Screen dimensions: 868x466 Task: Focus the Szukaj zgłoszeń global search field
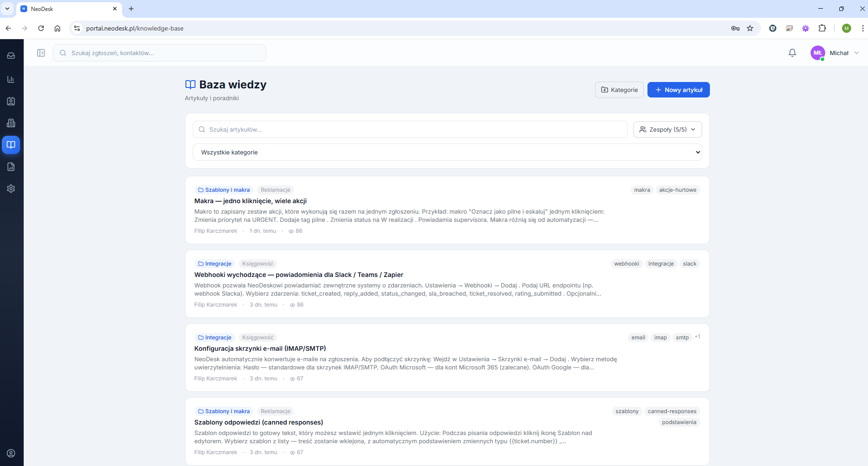[159, 53]
